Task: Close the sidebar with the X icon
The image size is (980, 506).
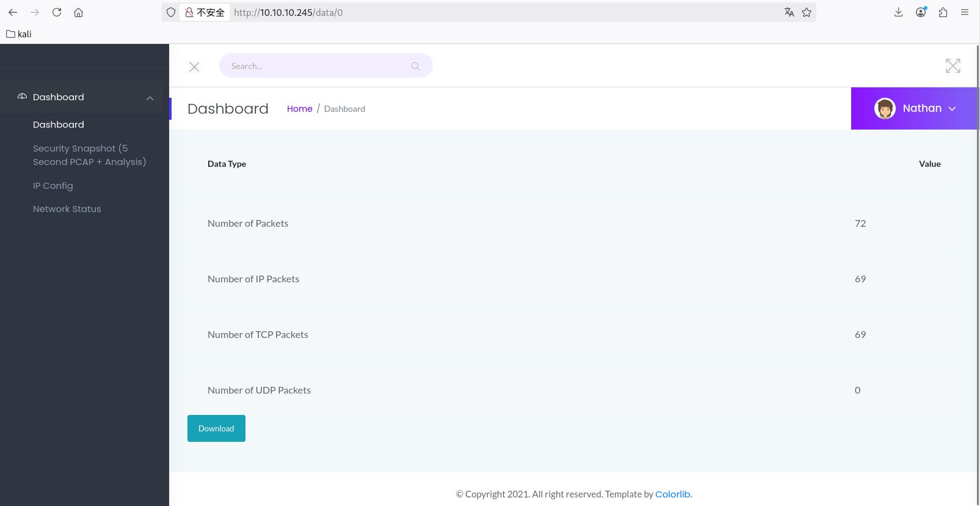Action: click(194, 67)
